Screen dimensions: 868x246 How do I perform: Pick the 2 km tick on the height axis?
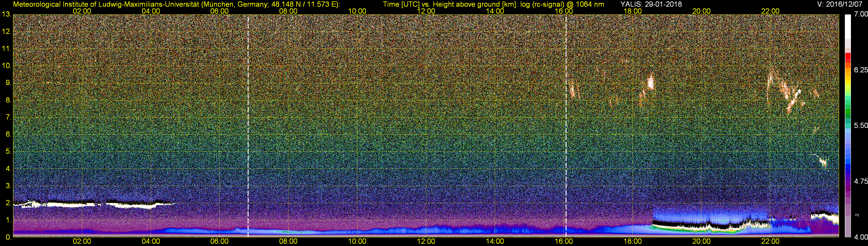[8, 203]
